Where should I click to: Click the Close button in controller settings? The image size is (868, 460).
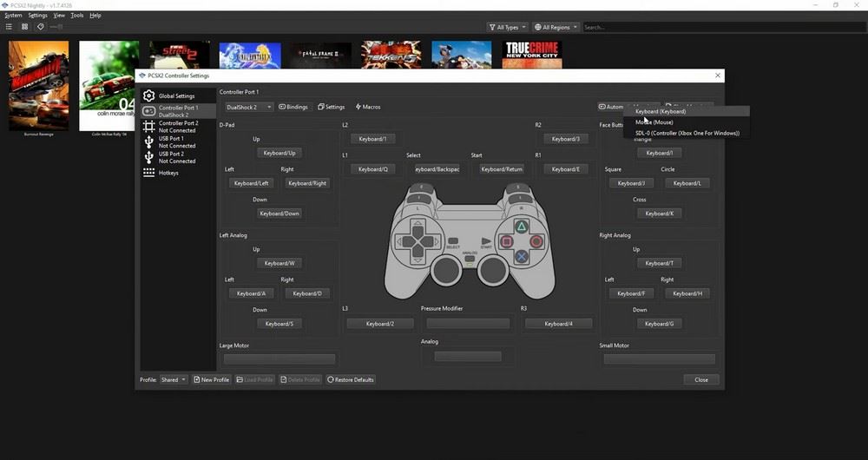pos(701,380)
